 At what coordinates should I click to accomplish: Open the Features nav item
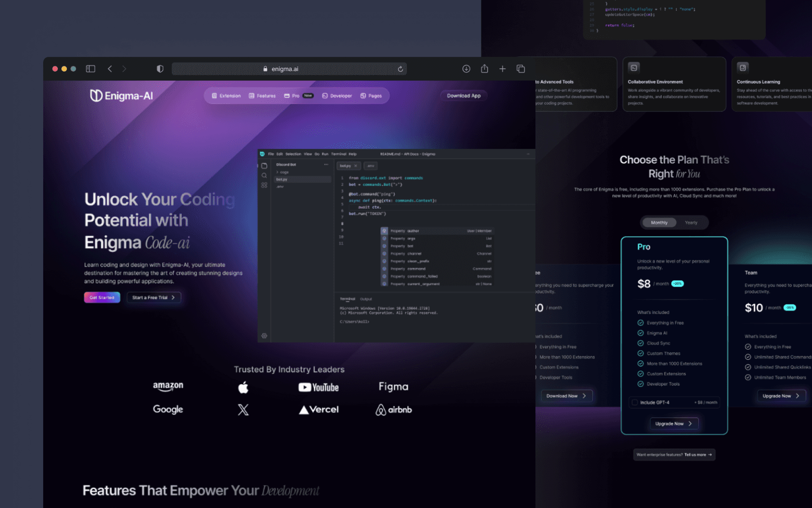(x=262, y=96)
